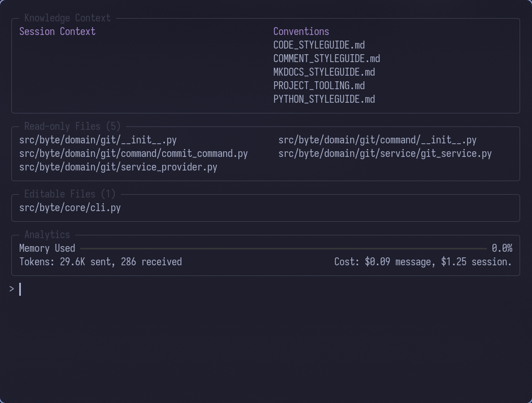The width and height of the screenshot is (532, 403).
Task: Select the editable file src/byte/core/cli.py
Action: pos(70,207)
